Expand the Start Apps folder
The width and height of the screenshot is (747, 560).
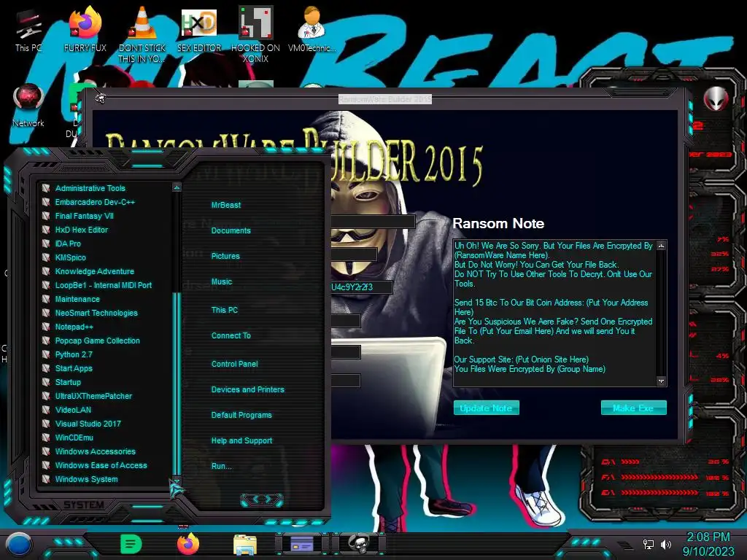pyautogui.click(x=74, y=368)
